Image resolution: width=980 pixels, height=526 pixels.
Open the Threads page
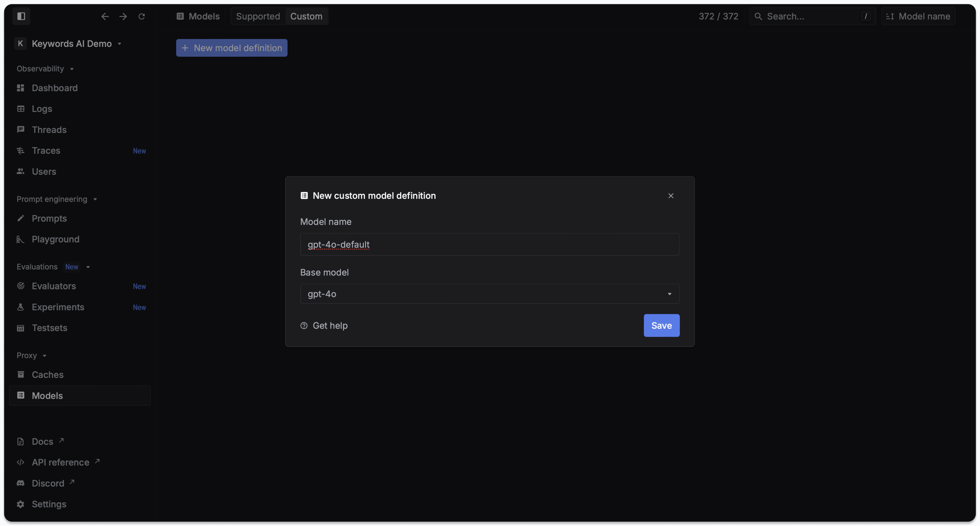[x=80, y=129]
